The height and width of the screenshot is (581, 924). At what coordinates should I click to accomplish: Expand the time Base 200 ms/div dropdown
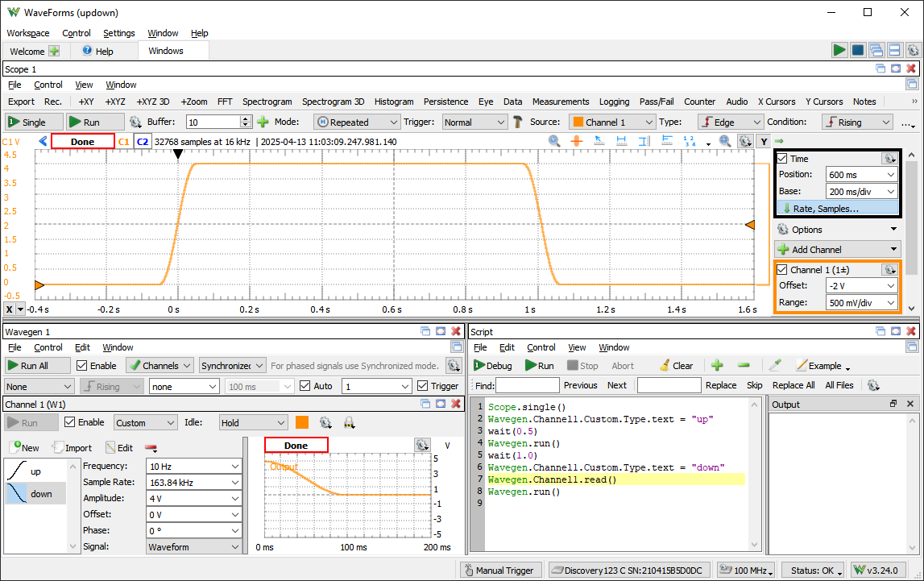pyautogui.click(x=861, y=192)
